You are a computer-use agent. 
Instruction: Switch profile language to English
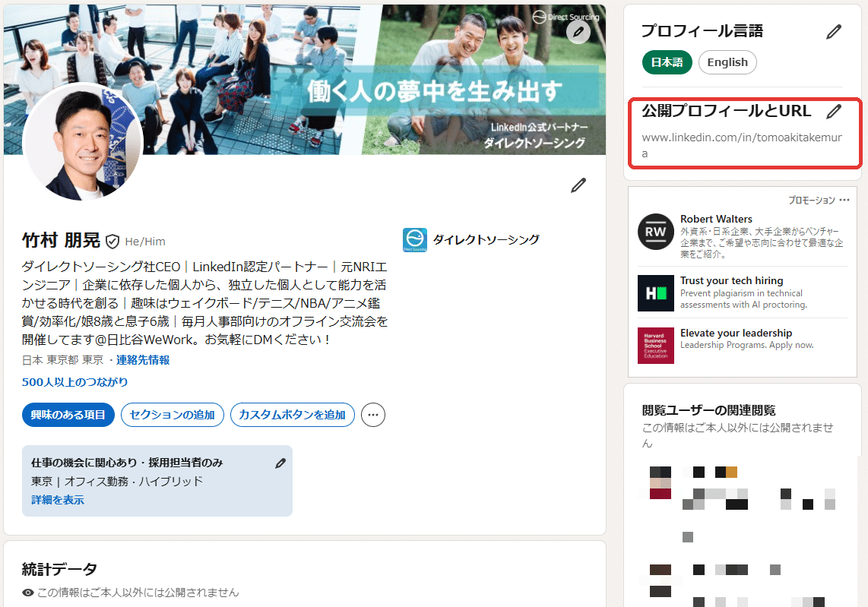pos(727,62)
